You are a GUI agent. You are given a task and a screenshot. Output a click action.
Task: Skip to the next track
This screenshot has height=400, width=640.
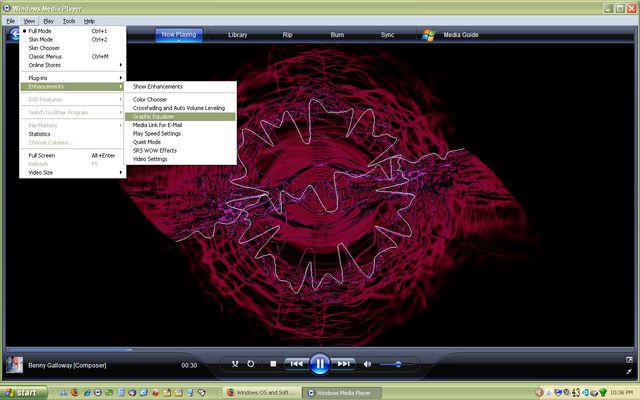(x=343, y=364)
